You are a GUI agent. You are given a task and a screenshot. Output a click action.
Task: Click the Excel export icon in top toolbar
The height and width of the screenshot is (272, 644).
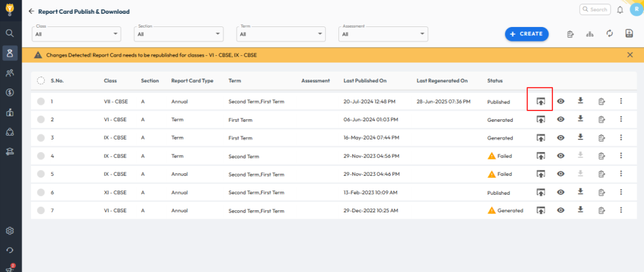coord(629,34)
